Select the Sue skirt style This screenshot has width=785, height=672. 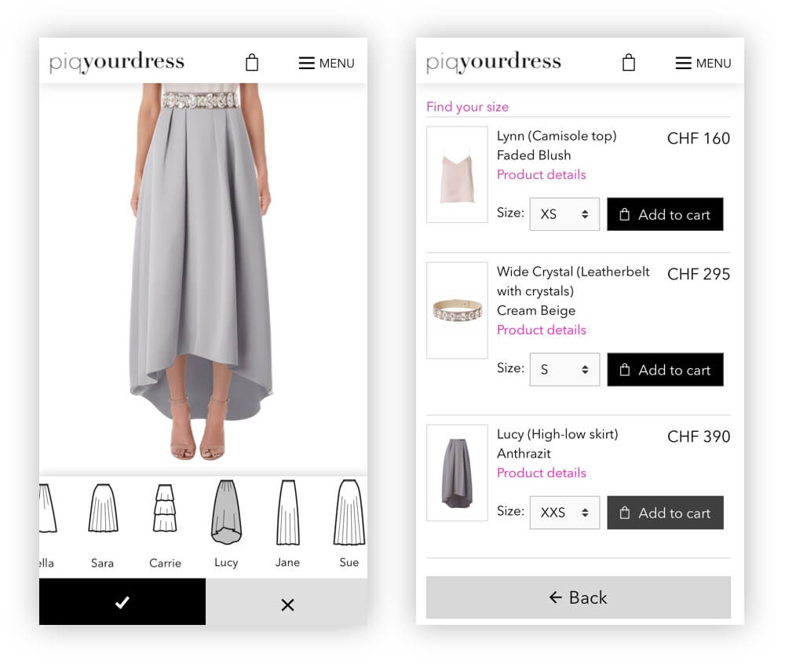pos(349,524)
